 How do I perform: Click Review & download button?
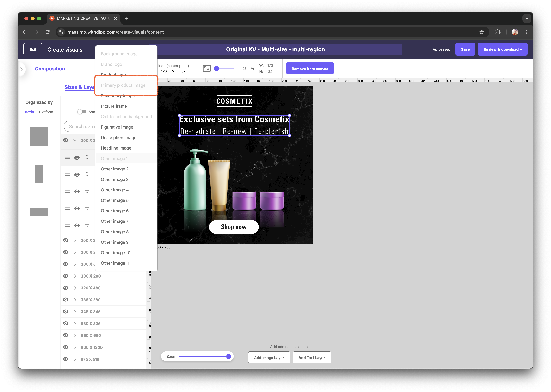[502, 49]
